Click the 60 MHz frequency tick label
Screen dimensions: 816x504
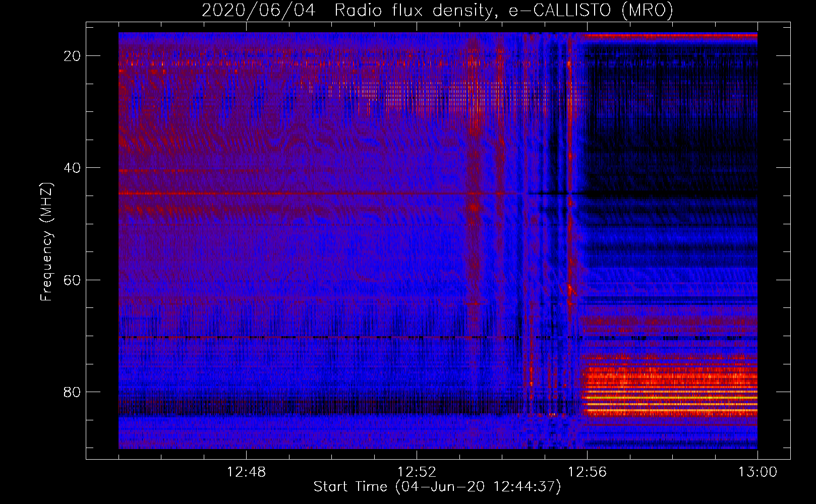coord(72,280)
